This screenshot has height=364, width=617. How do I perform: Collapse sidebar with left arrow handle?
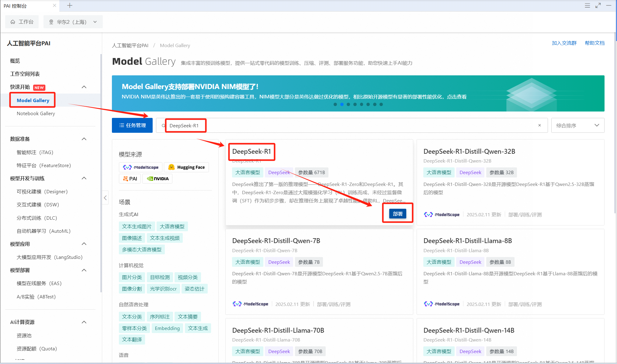tap(105, 198)
